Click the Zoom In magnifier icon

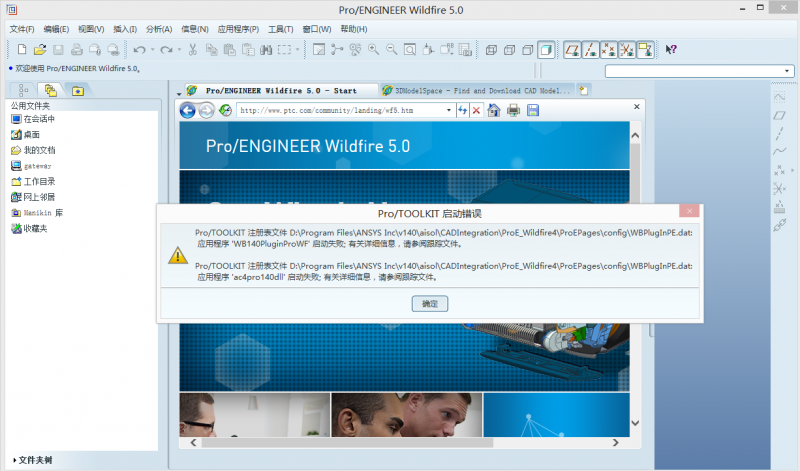click(373, 49)
